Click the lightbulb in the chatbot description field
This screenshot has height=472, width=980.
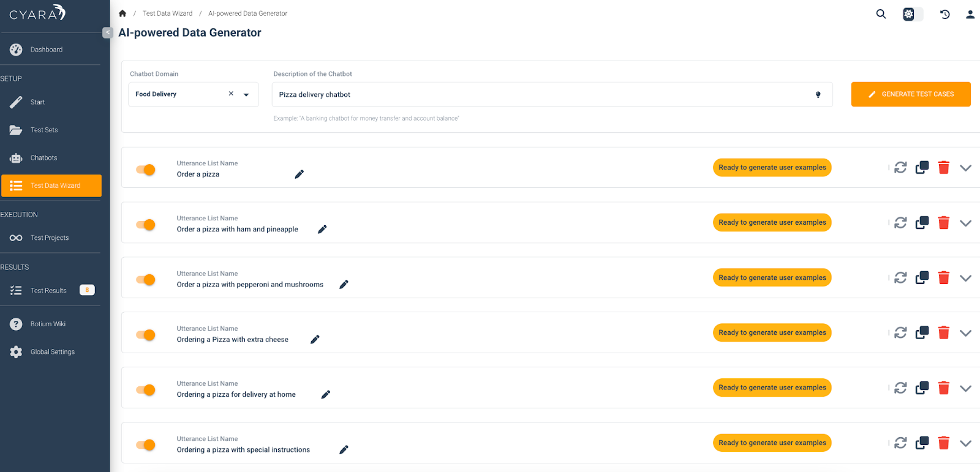pyautogui.click(x=818, y=94)
